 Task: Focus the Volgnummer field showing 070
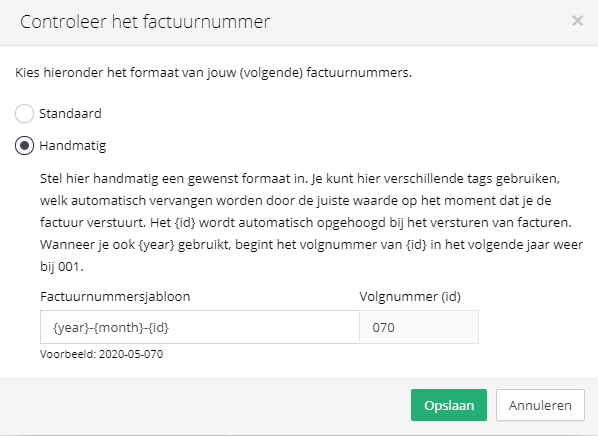pyautogui.click(x=419, y=327)
